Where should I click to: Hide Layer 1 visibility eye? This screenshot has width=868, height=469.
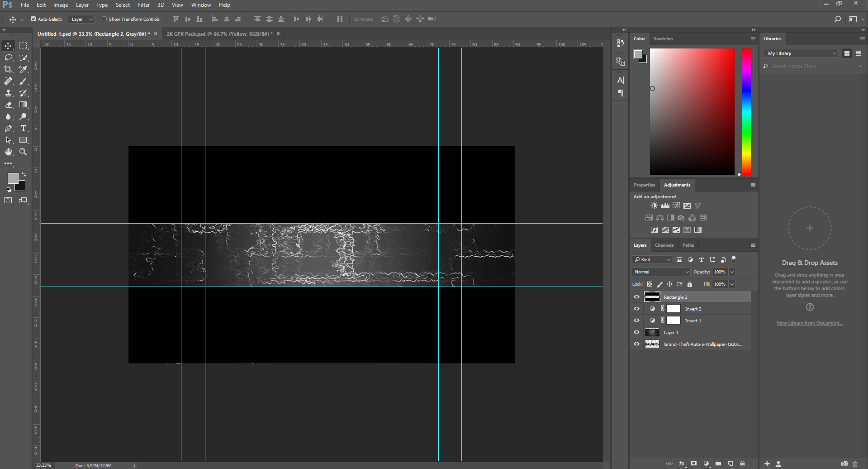[636, 332]
